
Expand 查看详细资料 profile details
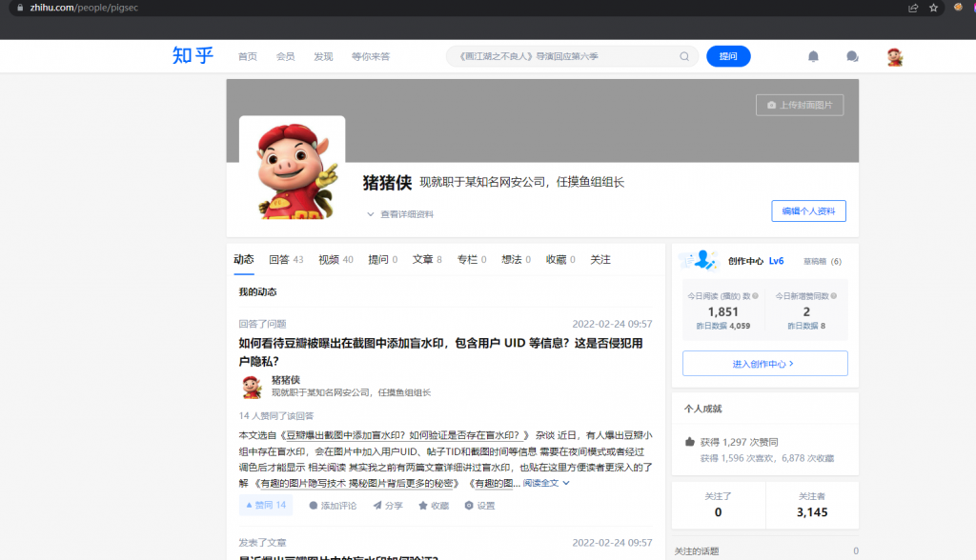[x=400, y=214]
